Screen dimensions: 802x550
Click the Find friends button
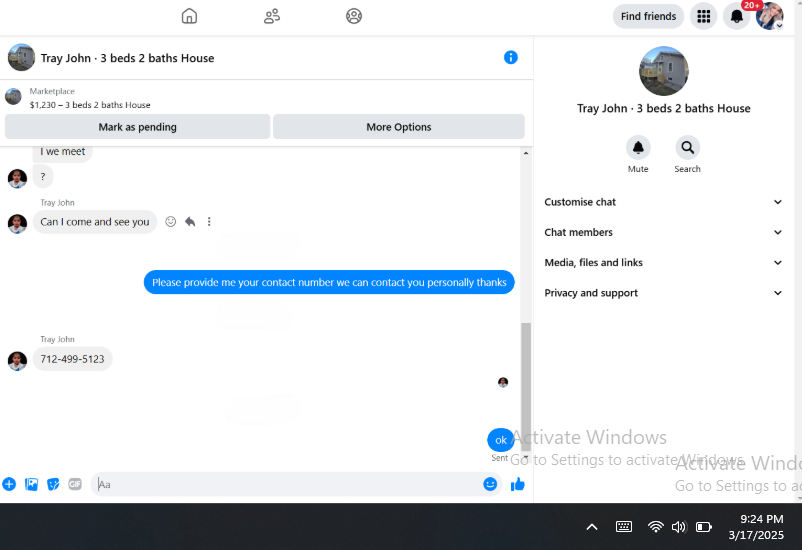[648, 16]
